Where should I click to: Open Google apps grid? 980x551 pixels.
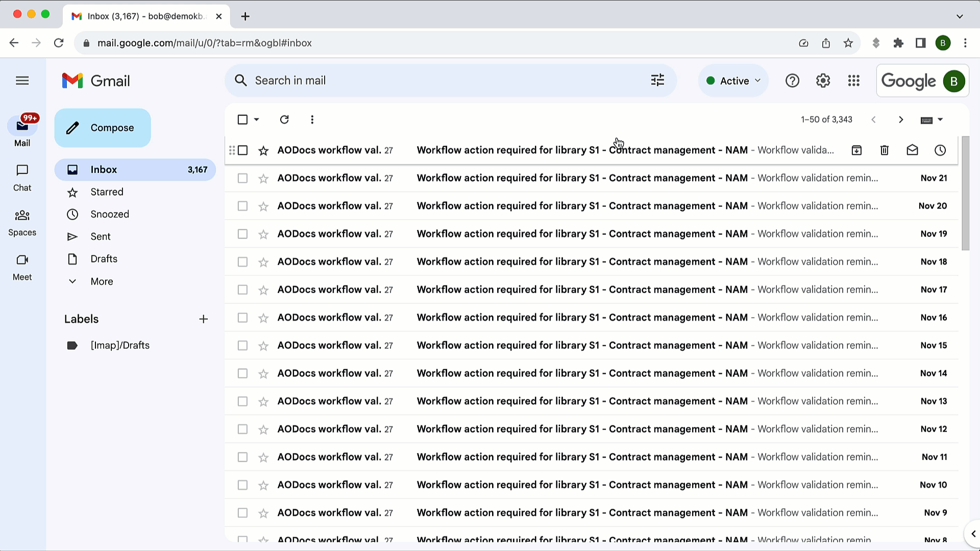click(853, 81)
